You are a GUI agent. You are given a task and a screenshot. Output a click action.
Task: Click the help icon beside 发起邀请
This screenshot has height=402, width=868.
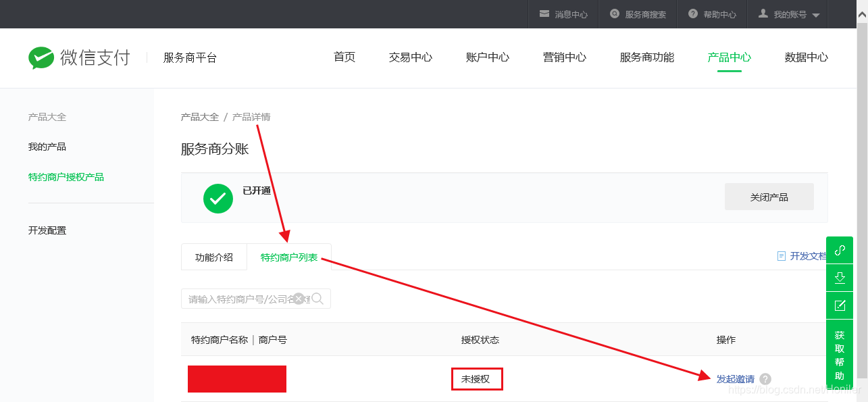(x=765, y=379)
